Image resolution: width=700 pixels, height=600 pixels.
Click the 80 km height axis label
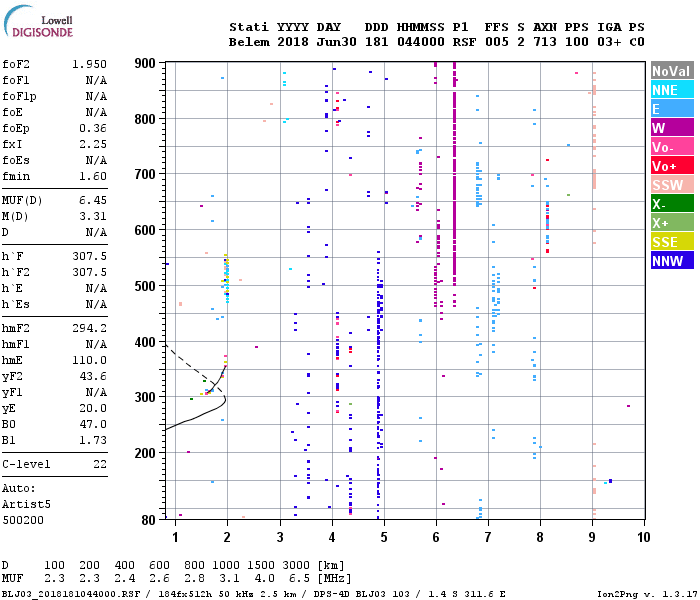coord(148,520)
